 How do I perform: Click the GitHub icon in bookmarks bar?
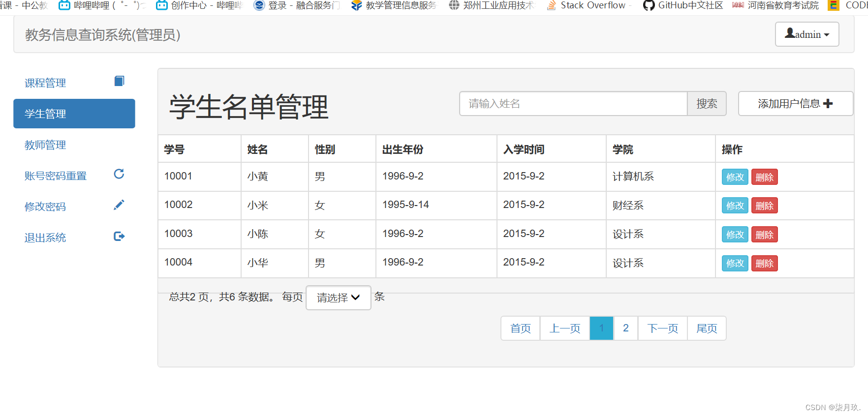pyautogui.click(x=649, y=5)
